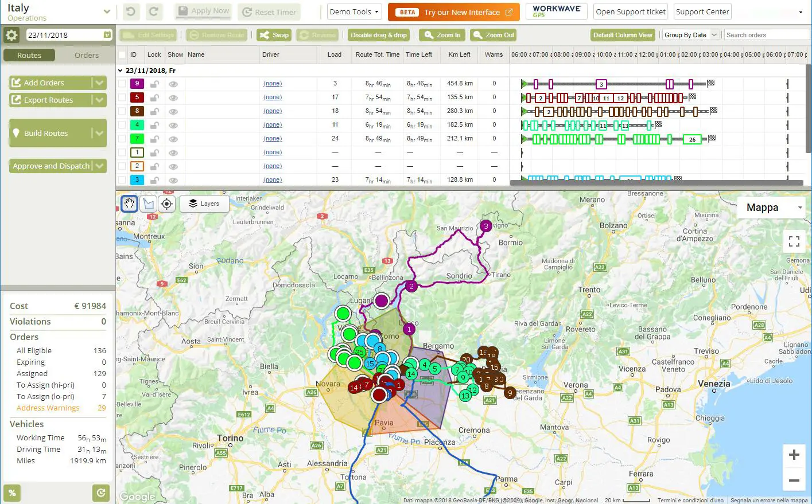
Task: Expand the Add Orders arrow menu
Action: click(x=99, y=83)
